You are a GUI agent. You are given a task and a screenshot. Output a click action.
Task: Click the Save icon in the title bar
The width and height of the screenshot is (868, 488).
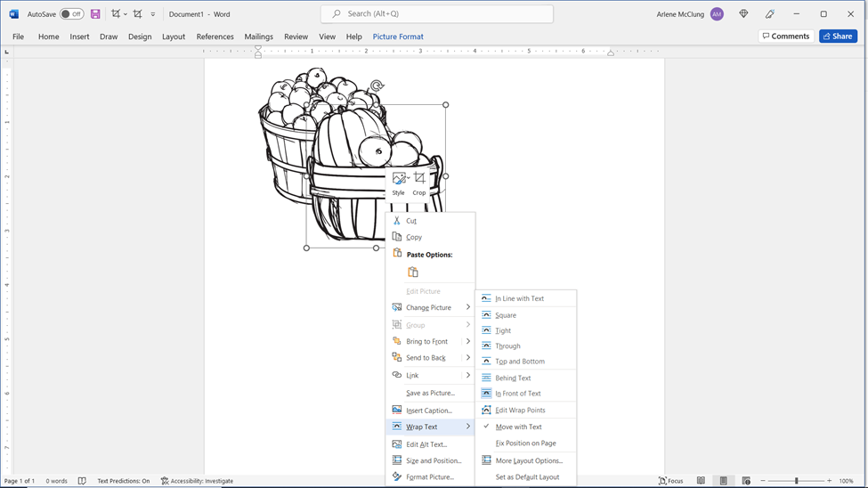(95, 14)
